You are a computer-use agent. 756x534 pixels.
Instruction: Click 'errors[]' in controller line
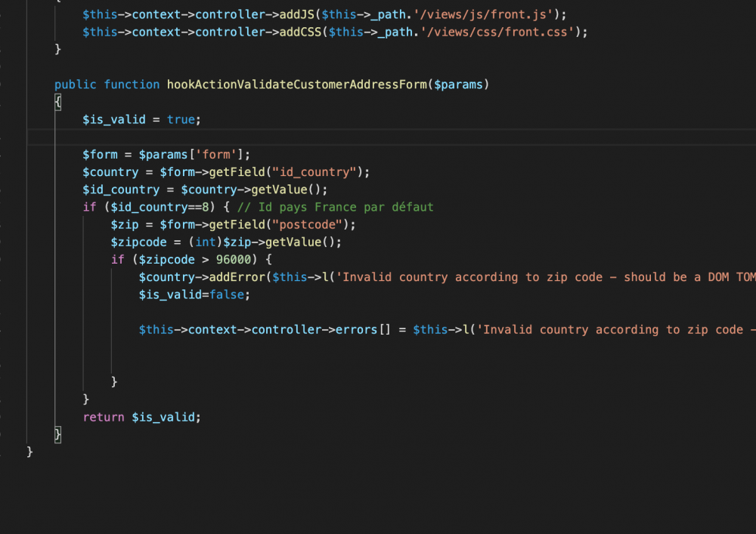click(363, 330)
